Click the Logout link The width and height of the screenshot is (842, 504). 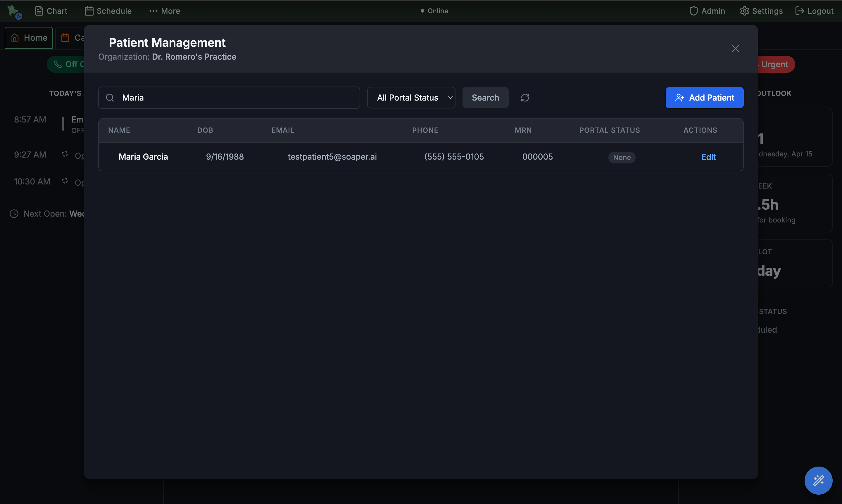point(814,11)
